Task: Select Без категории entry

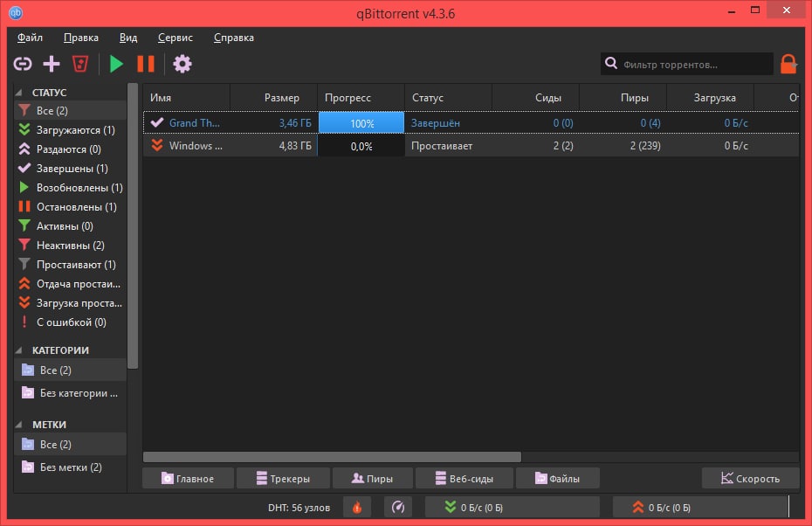Action: (x=70, y=393)
